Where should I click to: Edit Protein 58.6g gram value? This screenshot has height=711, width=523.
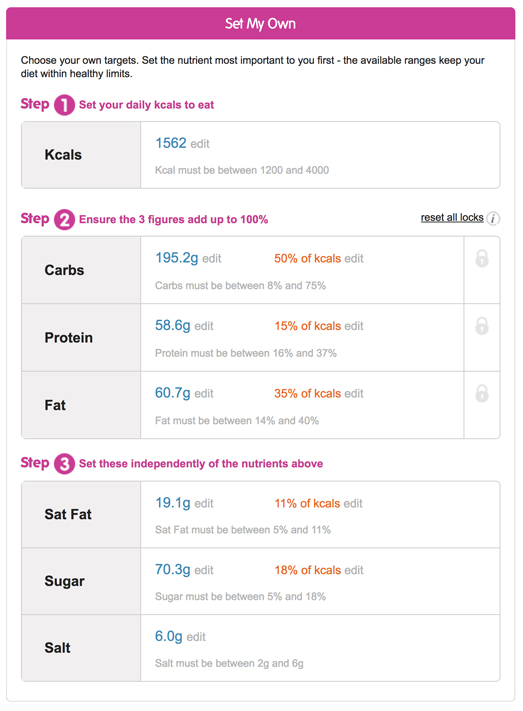pyautogui.click(x=204, y=326)
